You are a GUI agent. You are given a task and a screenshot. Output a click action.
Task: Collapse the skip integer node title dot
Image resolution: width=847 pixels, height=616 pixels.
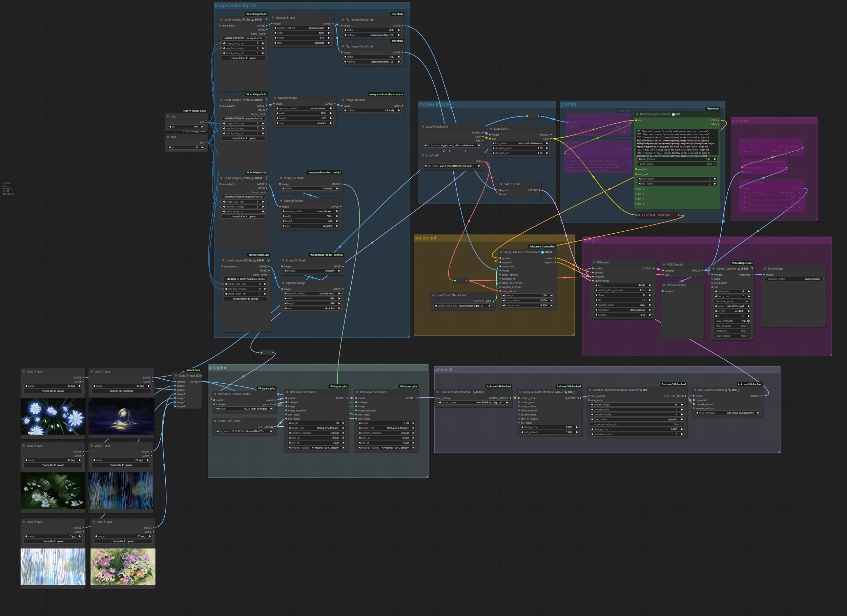pyautogui.click(x=168, y=136)
